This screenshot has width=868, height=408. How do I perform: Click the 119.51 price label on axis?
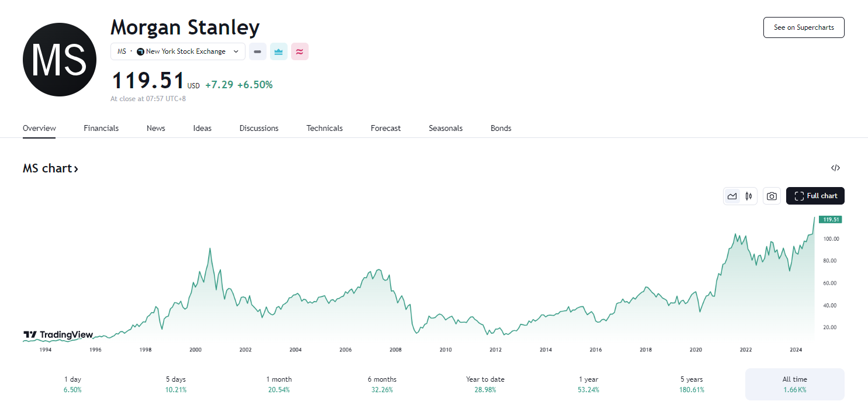pos(830,220)
